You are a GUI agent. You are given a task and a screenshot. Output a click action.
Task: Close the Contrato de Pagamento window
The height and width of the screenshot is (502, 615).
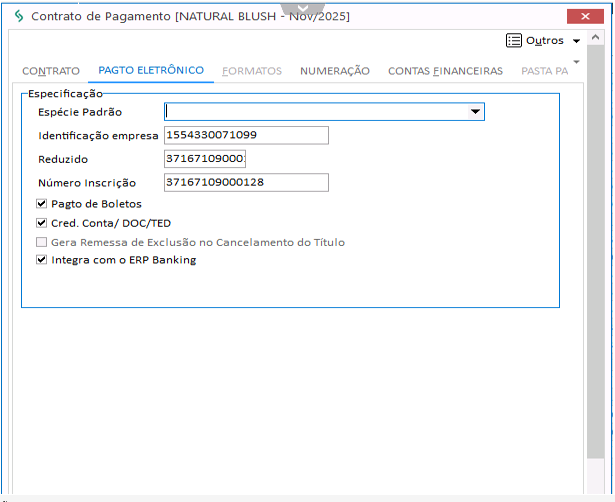point(585,16)
